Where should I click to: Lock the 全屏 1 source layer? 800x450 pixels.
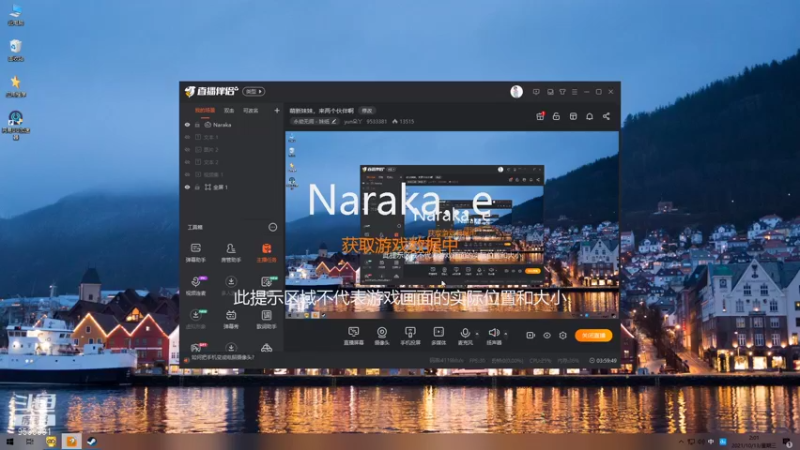tap(197, 187)
